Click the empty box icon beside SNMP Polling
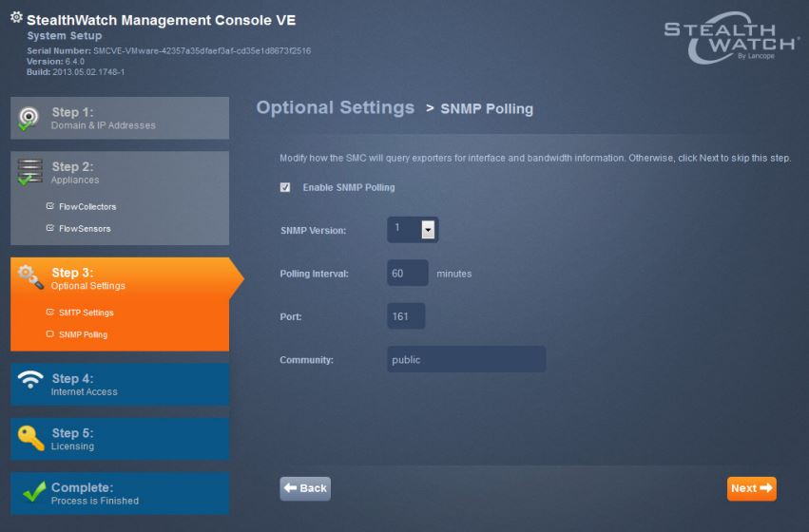The width and height of the screenshot is (809, 532). (x=50, y=334)
